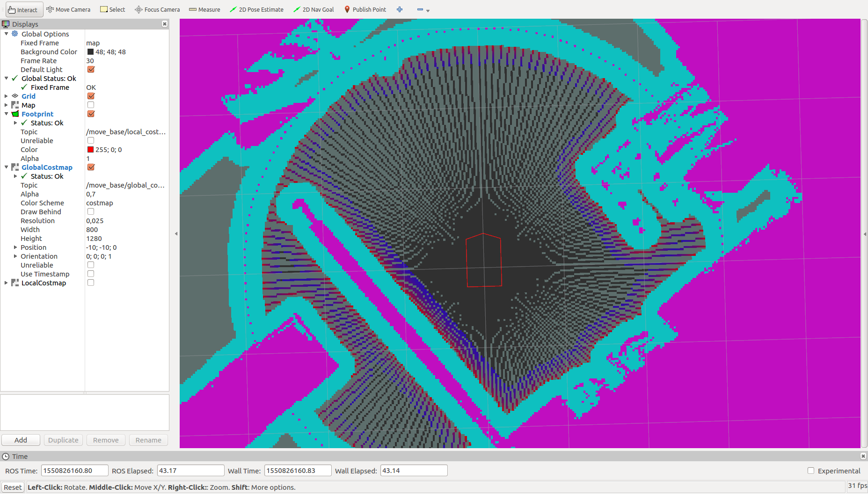Select the Interact tool
This screenshot has height=494, width=868.
[x=24, y=9]
